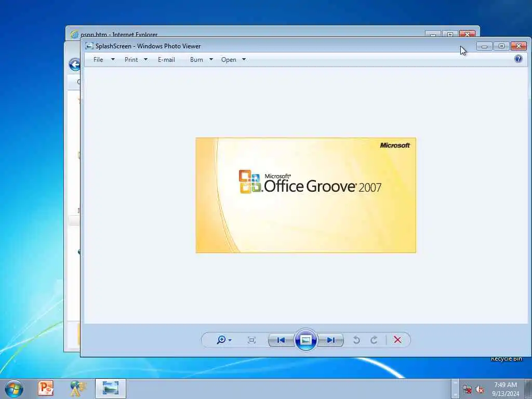Maximize the Windows Photo Viewer window
The height and width of the screenshot is (399, 532).
[501, 46]
